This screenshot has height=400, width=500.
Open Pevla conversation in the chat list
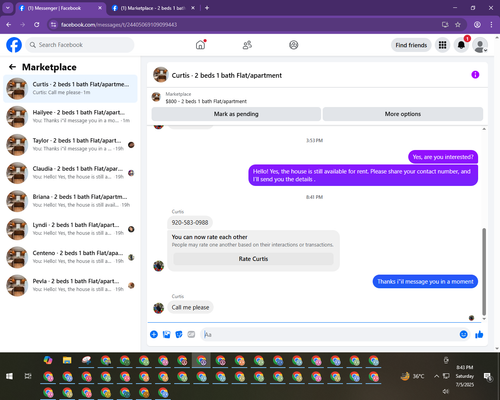click(x=70, y=285)
